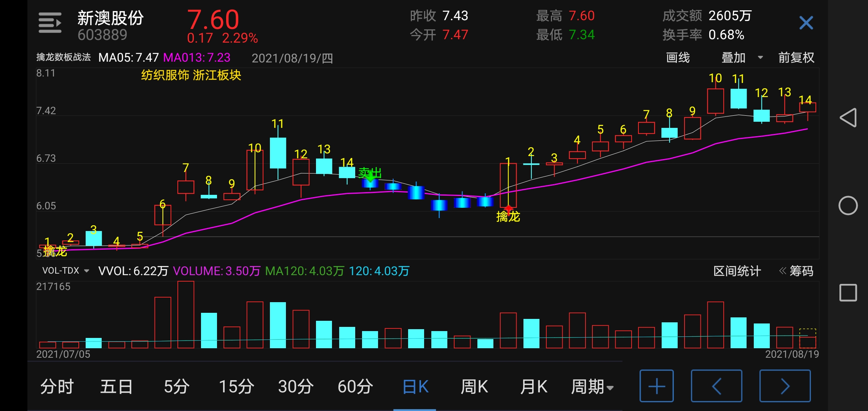Open the hamburger list menu icon
The height and width of the screenshot is (411, 868).
pos(50,23)
